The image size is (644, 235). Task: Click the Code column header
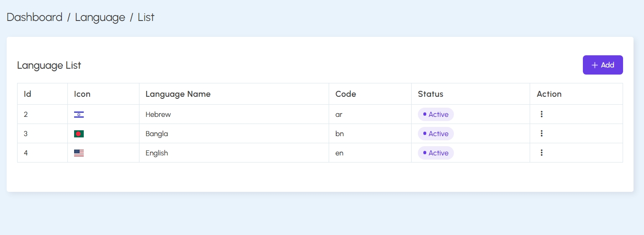click(370, 94)
